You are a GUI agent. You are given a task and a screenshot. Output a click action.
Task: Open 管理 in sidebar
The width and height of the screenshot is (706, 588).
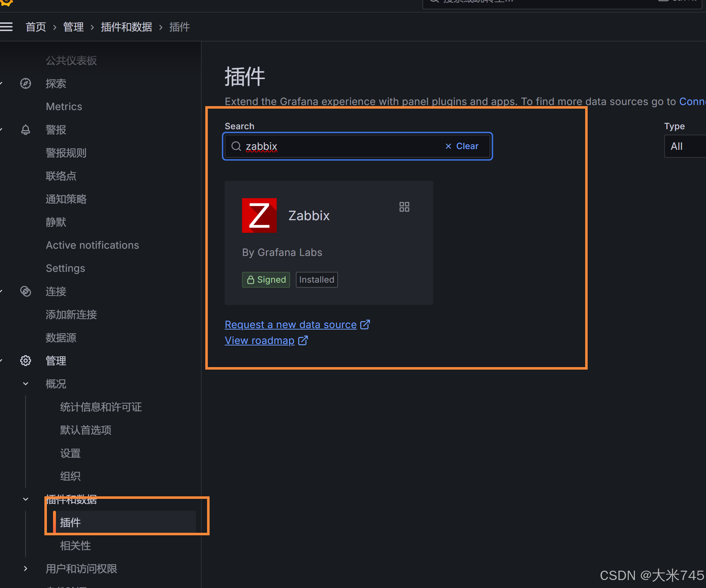pos(56,361)
